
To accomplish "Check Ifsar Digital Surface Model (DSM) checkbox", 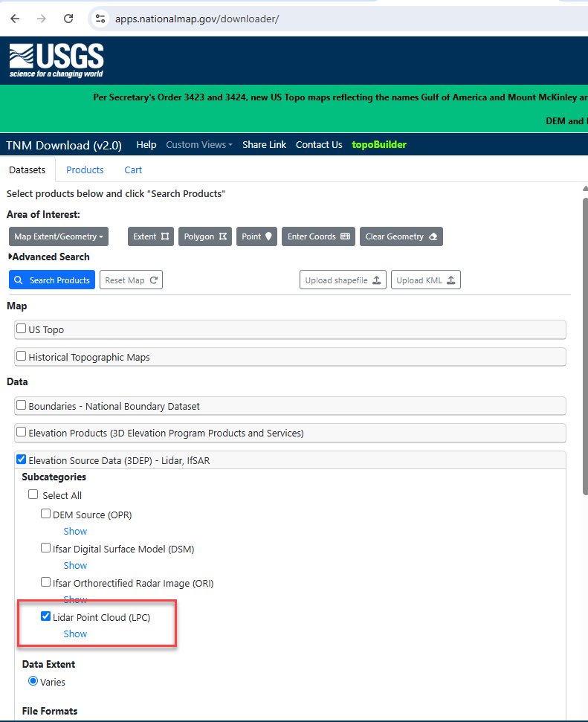I will click(x=45, y=547).
